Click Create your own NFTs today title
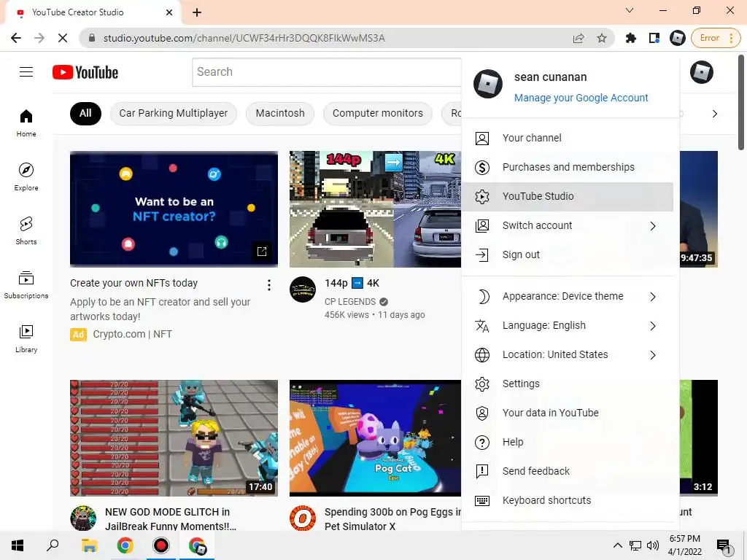The image size is (747, 560). click(x=134, y=283)
